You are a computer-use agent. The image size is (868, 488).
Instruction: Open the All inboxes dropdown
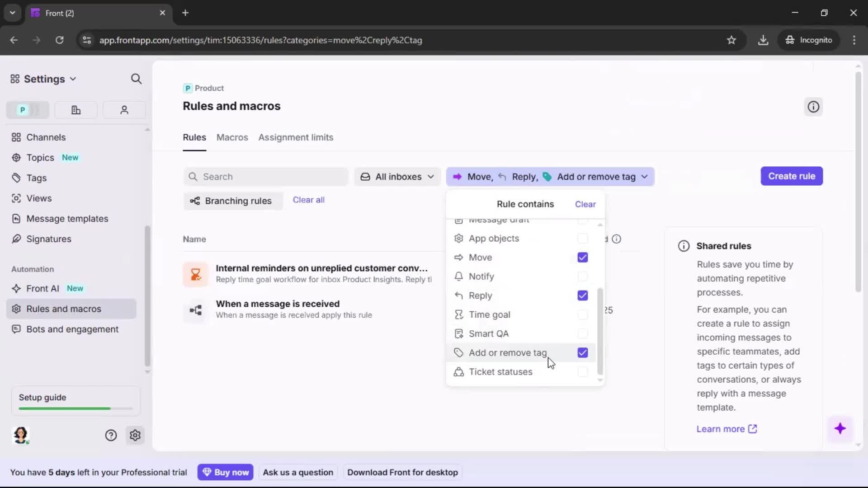tap(397, 177)
